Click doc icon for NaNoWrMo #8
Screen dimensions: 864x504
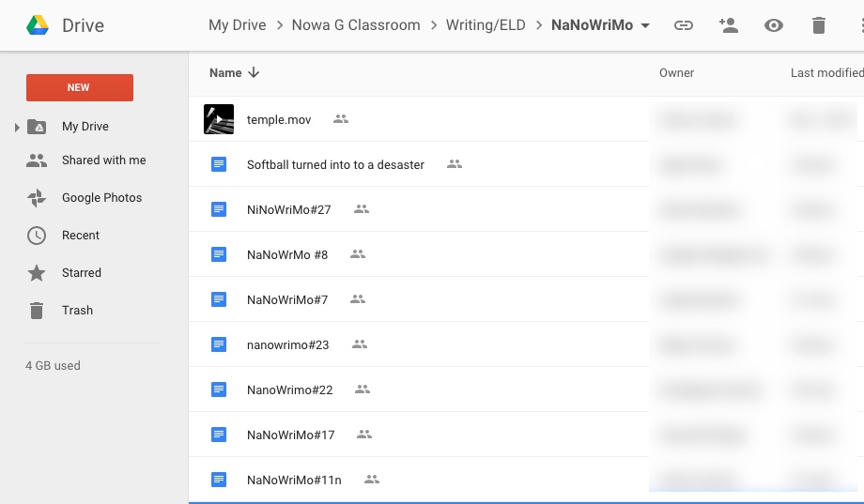(219, 254)
